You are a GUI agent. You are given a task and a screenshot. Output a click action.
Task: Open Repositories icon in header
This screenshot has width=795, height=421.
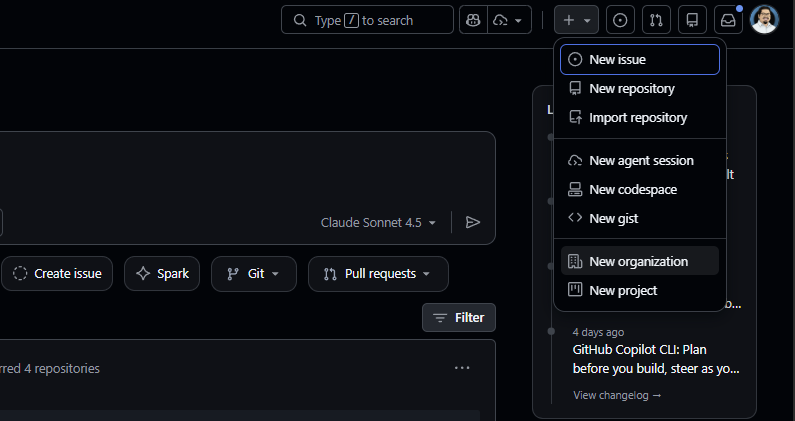692,20
